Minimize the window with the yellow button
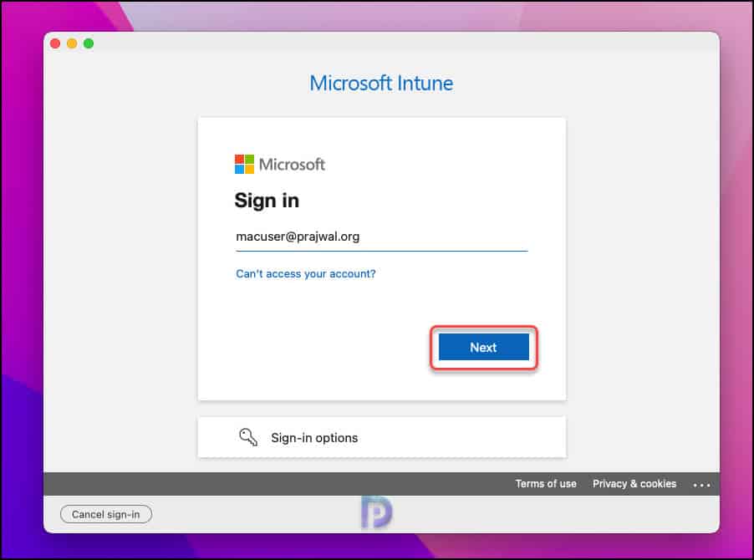 pos(72,43)
